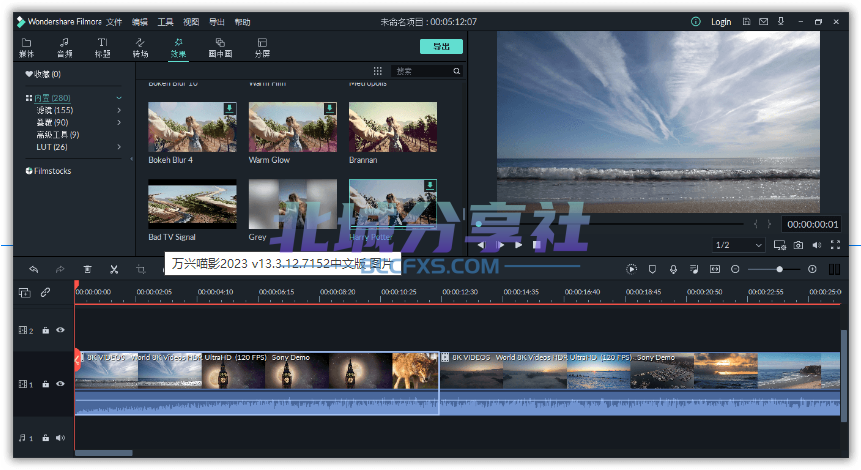The height and width of the screenshot is (470, 861).
Task: Click the preview volume speaker icon
Action: tap(817, 245)
